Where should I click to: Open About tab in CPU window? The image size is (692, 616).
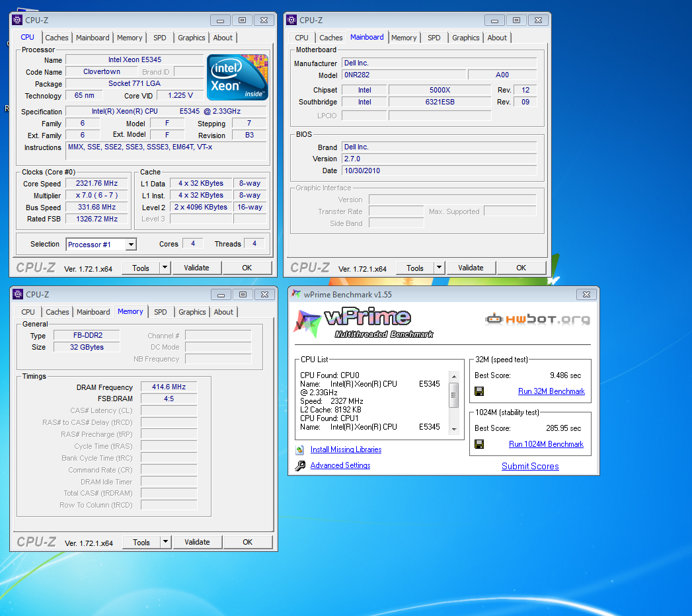[x=223, y=38]
